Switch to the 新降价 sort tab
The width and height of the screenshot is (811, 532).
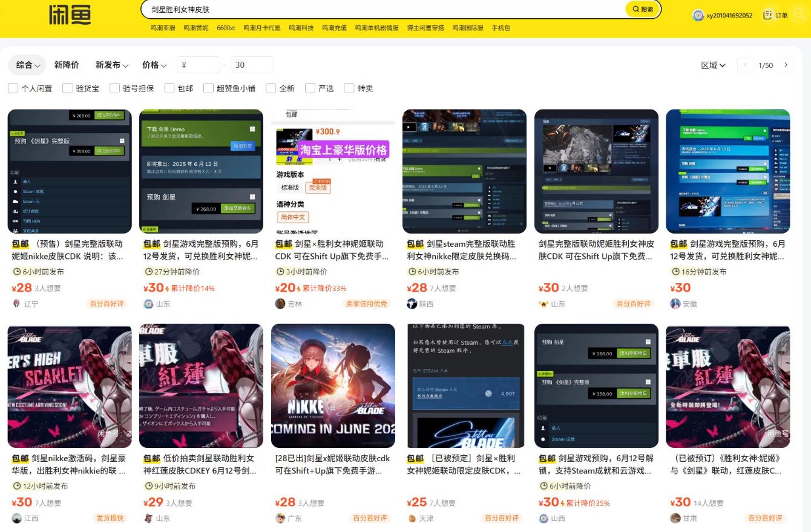(67, 65)
